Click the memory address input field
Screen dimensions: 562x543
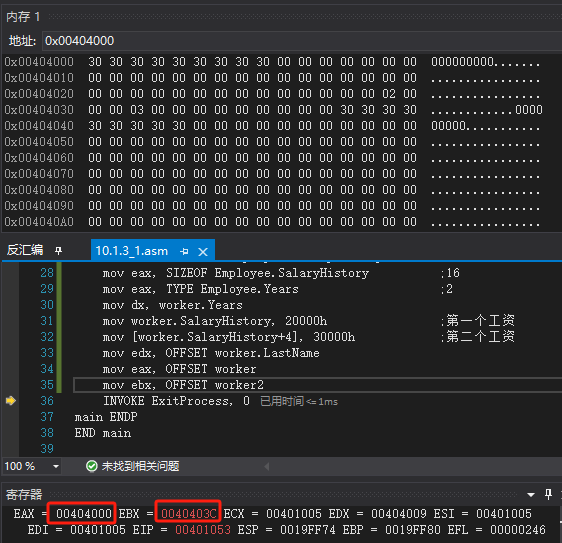click(x=302, y=41)
